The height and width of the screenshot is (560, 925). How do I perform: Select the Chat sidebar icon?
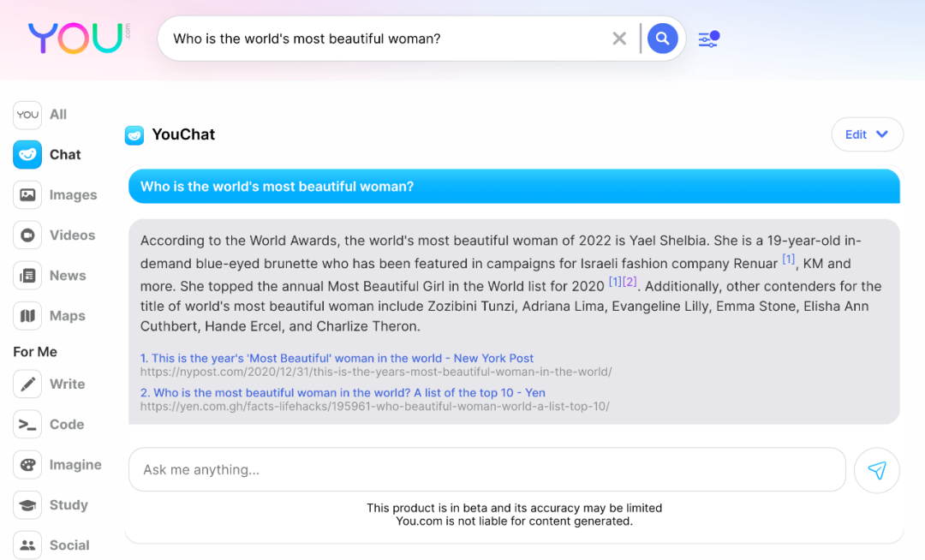27,154
